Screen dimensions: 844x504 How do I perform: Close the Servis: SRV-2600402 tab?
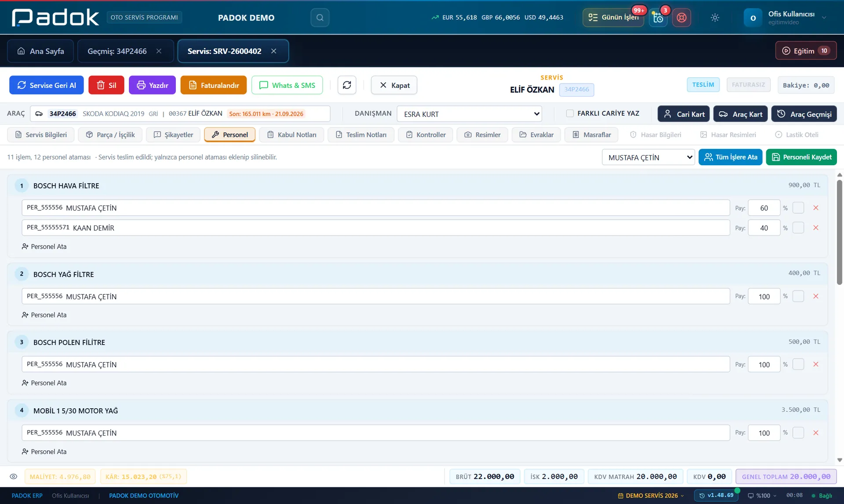tap(274, 51)
